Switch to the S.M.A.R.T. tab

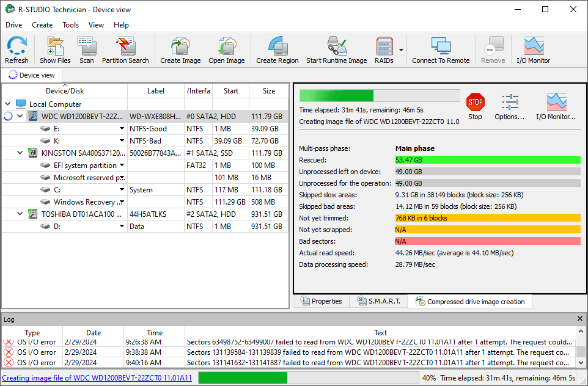coord(378,301)
